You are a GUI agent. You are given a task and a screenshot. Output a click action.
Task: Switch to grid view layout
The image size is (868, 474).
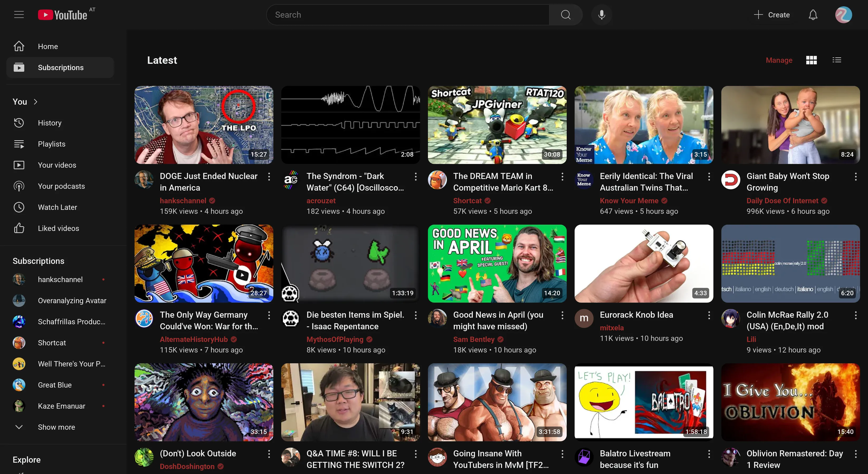pyautogui.click(x=811, y=60)
